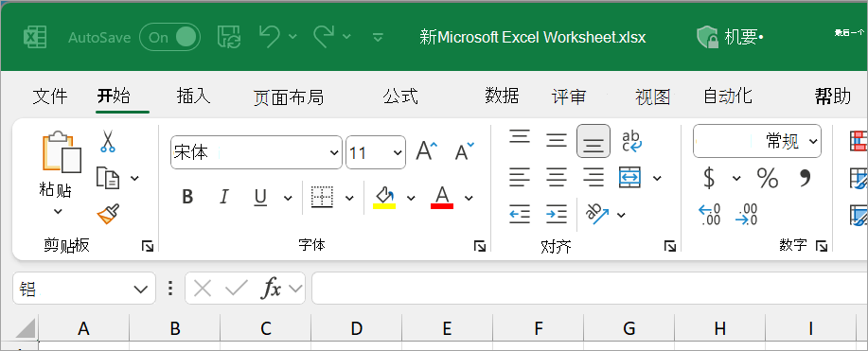Open the Undo history dropdown arrow

point(292,37)
